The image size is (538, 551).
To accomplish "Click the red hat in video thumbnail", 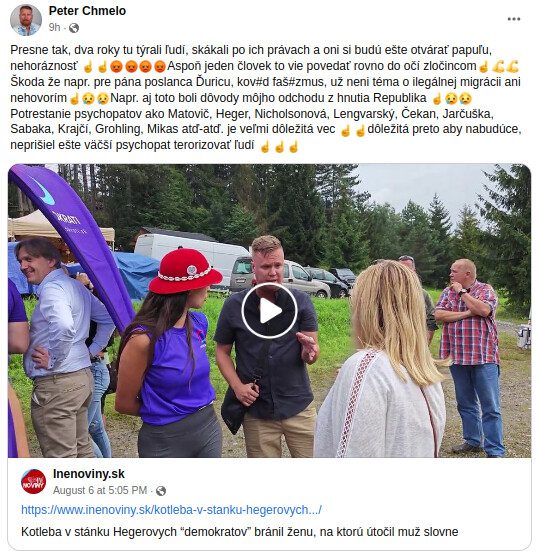I will pos(185,270).
